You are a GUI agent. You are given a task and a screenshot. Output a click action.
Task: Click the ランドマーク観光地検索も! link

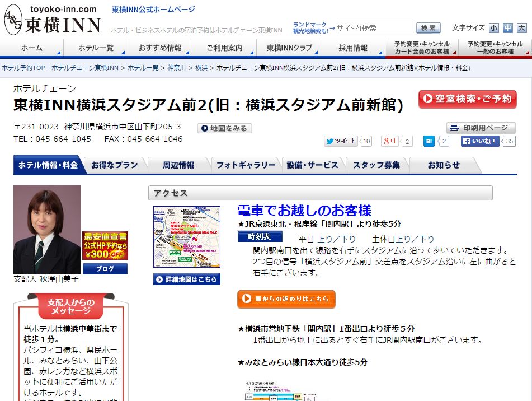[310, 28]
